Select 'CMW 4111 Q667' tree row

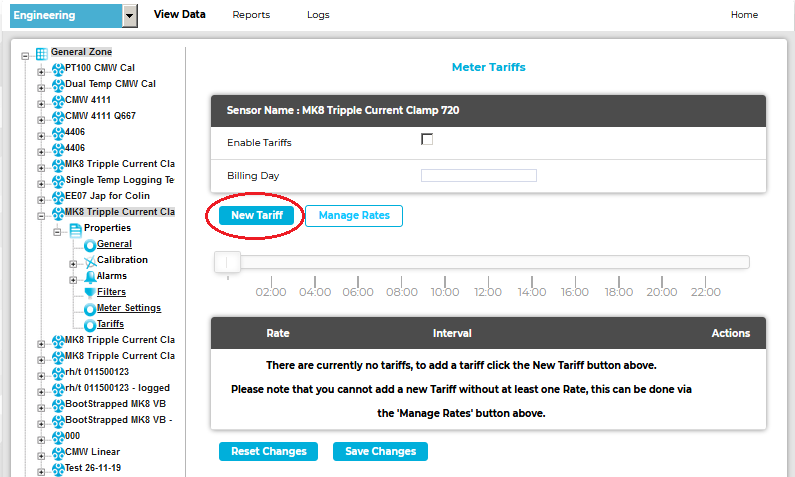pos(100,116)
